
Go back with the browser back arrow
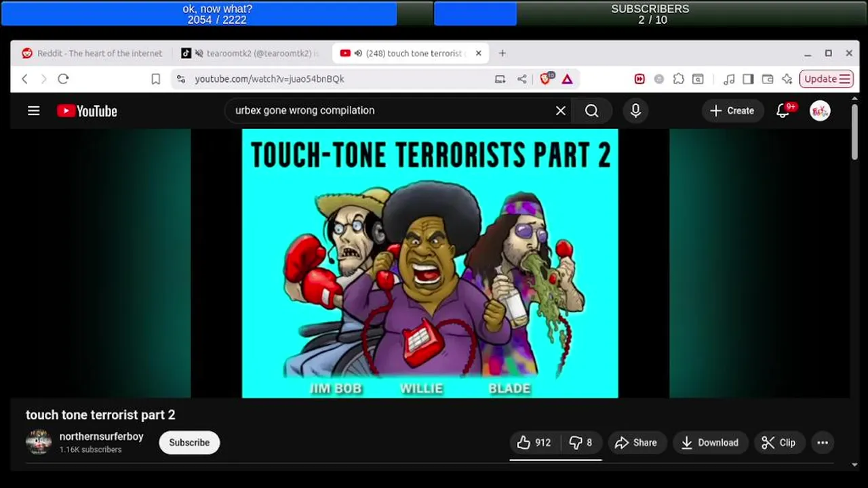tap(24, 79)
